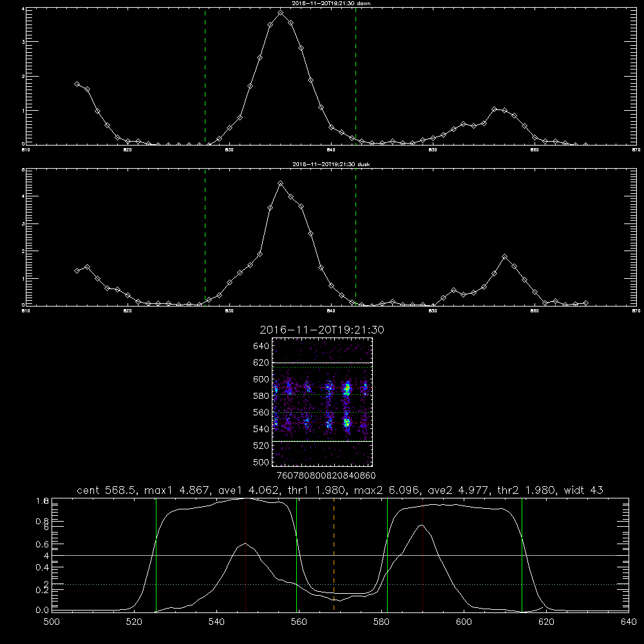Click the 620 label on bottom plot x-axis

tap(546, 622)
